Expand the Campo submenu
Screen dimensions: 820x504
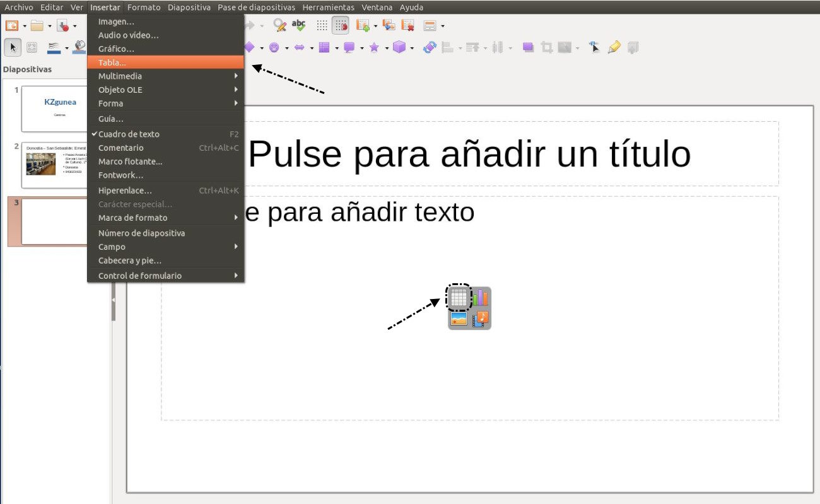tap(165, 247)
